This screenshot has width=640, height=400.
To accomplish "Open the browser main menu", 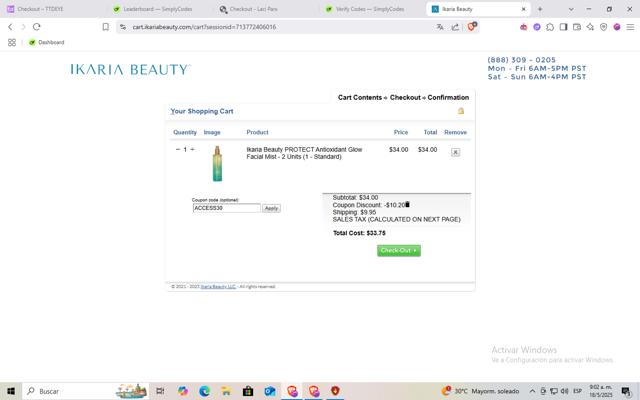I will pyautogui.click(x=630, y=27).
